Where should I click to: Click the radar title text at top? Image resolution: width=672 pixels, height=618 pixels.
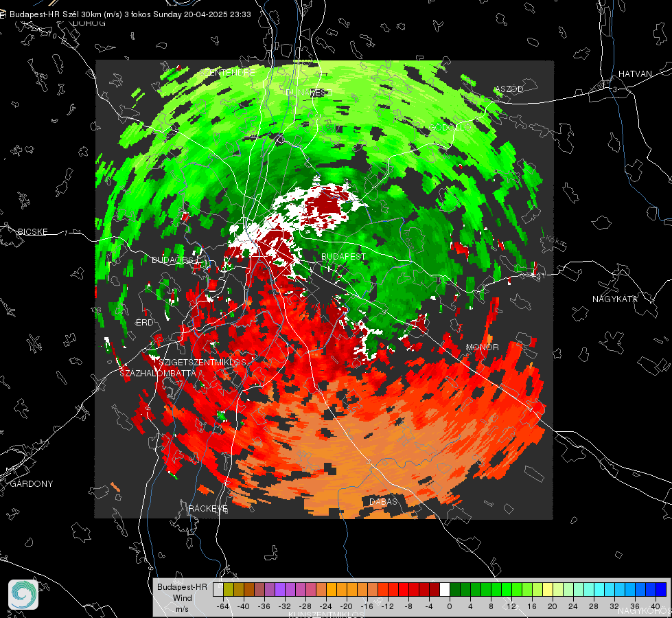point(130,14)
